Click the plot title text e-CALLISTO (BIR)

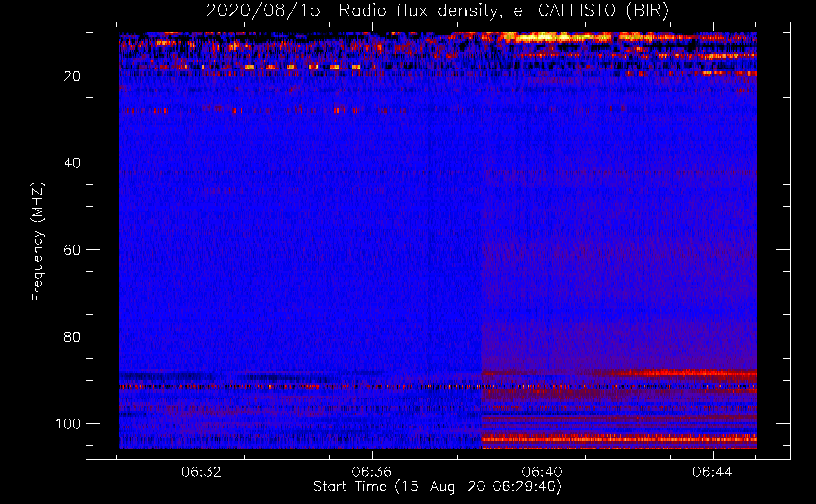pyautogui.click(x=591, y=11)
